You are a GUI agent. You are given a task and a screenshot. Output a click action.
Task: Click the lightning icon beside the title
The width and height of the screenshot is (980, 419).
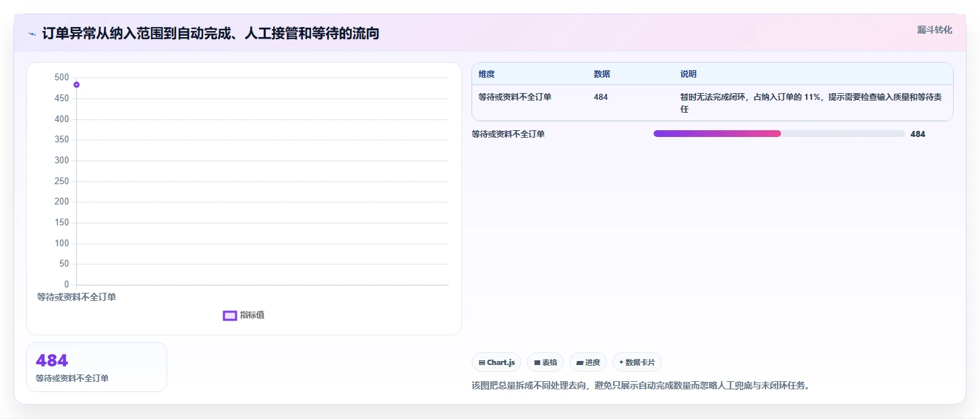(32, 34)
